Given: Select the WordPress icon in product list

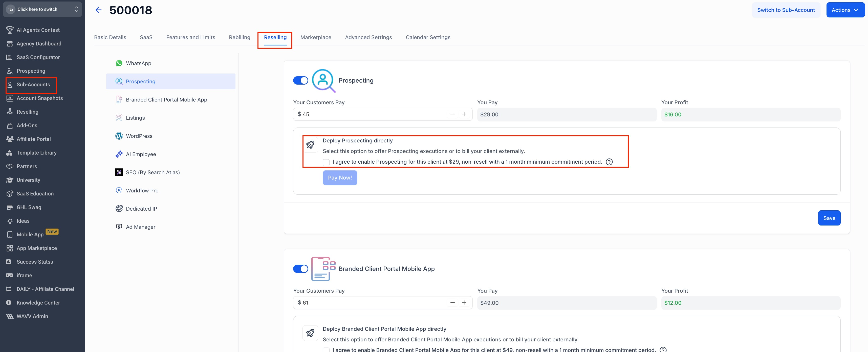Looking at the screenshot, I should point(119,136).
